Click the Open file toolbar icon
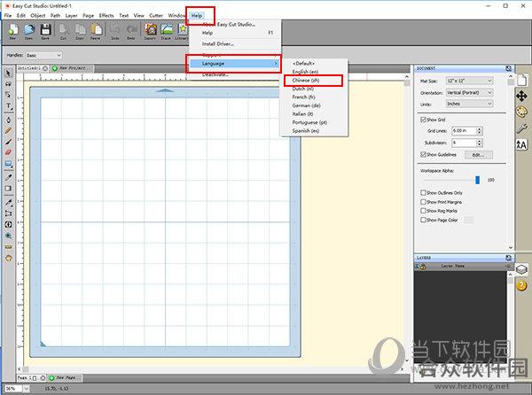 pos(29,30)
